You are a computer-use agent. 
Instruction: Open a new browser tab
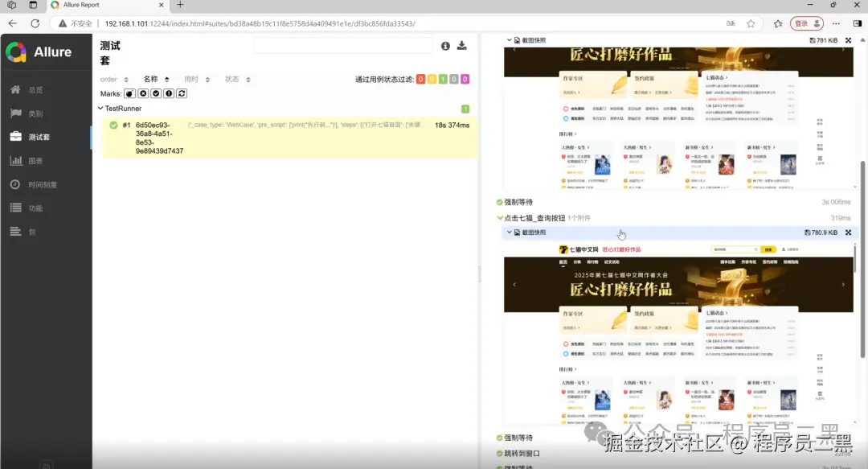click(x=180, y=5)
